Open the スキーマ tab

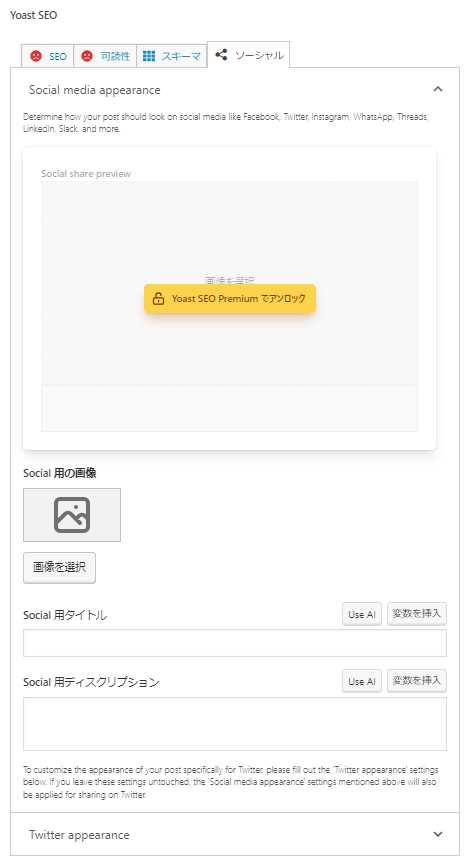(172, 56)
